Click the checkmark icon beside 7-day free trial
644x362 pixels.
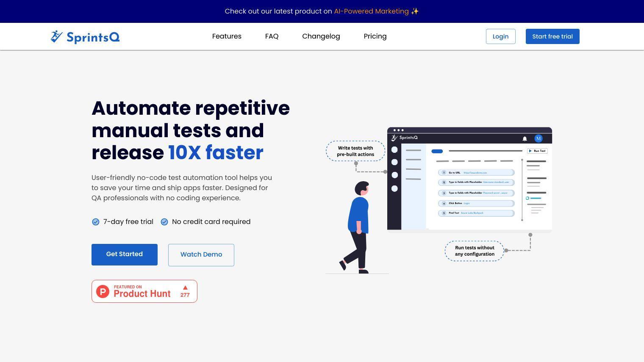click(x=96, y=222)
